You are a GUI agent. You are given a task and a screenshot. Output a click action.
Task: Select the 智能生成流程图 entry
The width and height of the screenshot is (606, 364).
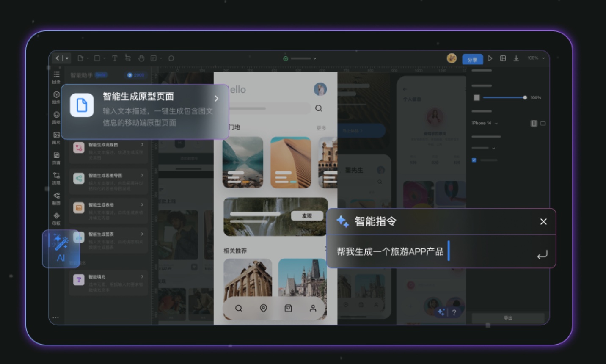[x=109, y=151]
